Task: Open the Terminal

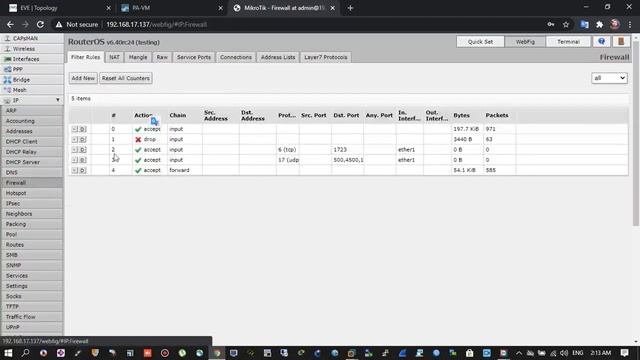Action: pos(568,42)
